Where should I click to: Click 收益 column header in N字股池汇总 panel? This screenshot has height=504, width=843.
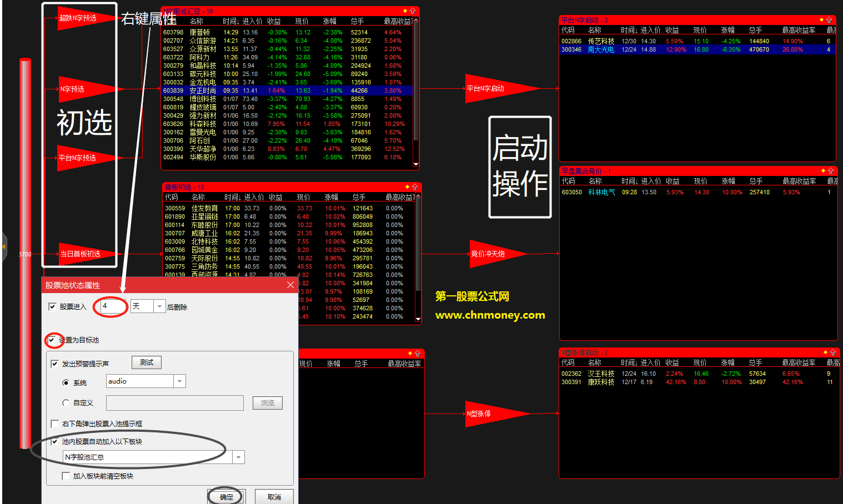[274, 21]
